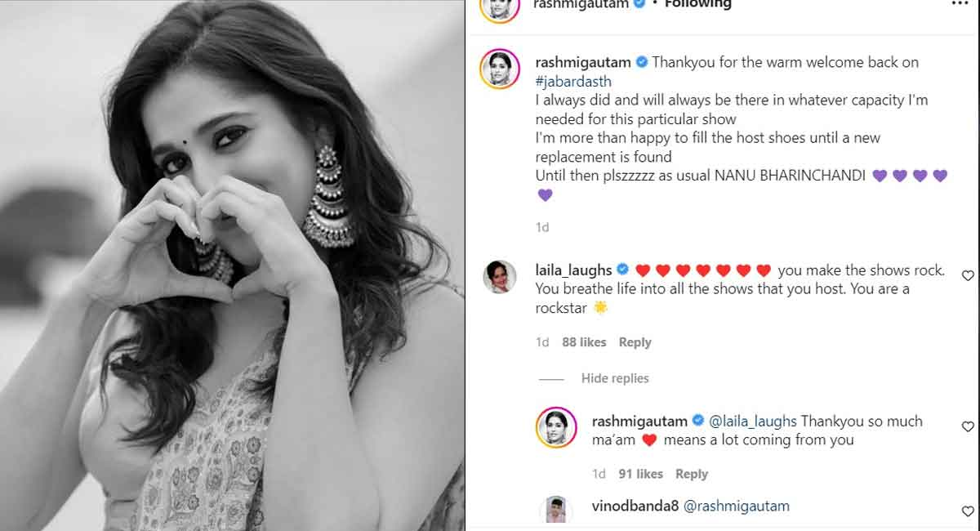Image resolution: width=980 pixels, height=531 pixels.
Task: Like rashmigautam's reply with the heart icon
Action: point(968,426)
